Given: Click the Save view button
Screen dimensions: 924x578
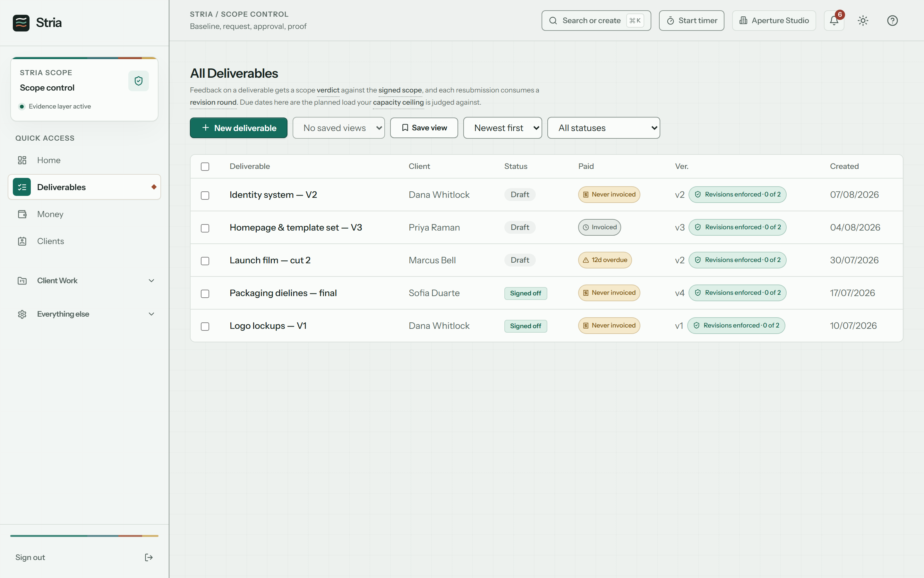Looking at the screenshot, I should [x=424, y=128].
